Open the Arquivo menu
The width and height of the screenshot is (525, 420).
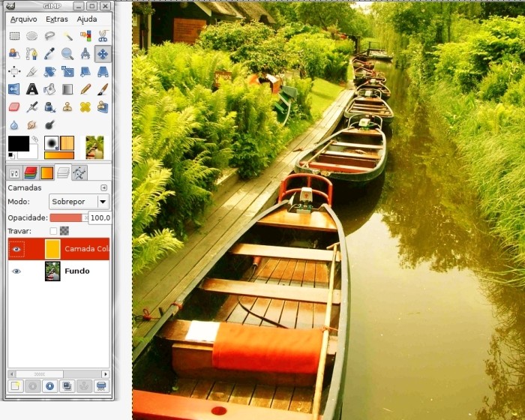pos(23,19)
